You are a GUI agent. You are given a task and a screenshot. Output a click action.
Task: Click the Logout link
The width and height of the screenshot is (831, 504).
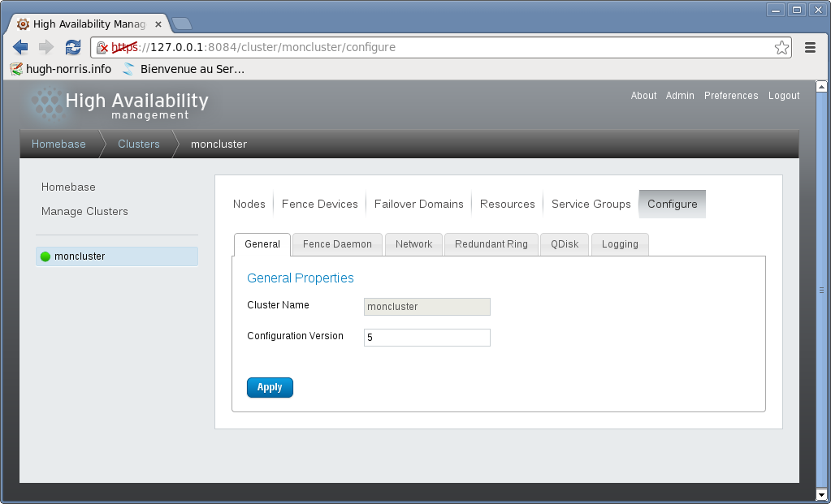click(784, 96)
